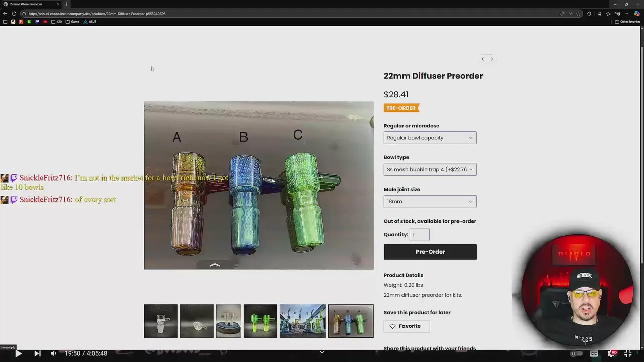Viewport: 644px width, 362px height.
Task: Click the main product image
Action: (259, 186)
